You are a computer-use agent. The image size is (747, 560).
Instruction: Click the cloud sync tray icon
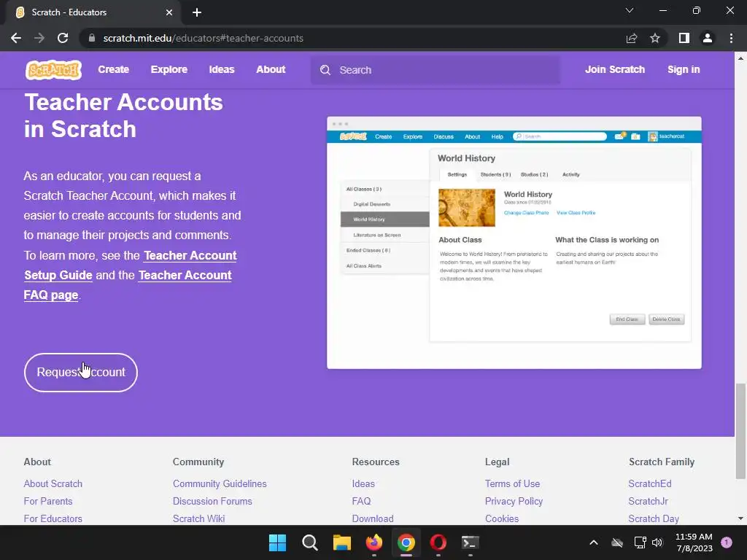(x=617, y=542)
